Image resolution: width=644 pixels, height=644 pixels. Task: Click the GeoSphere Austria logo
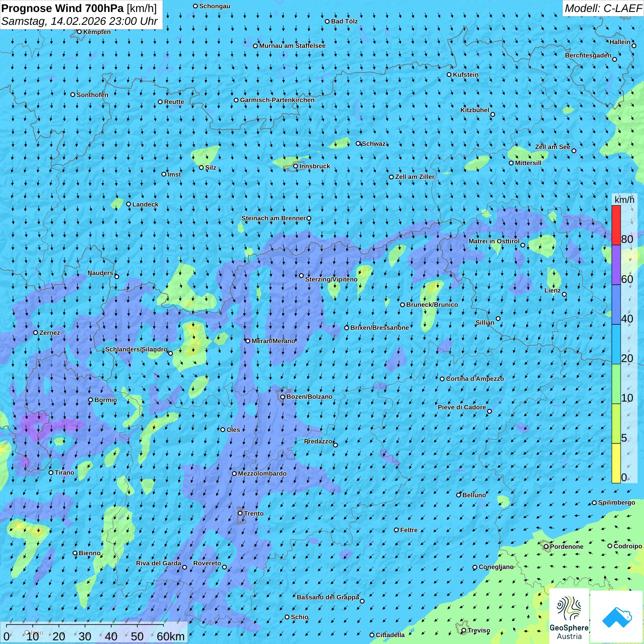point(569,615)
